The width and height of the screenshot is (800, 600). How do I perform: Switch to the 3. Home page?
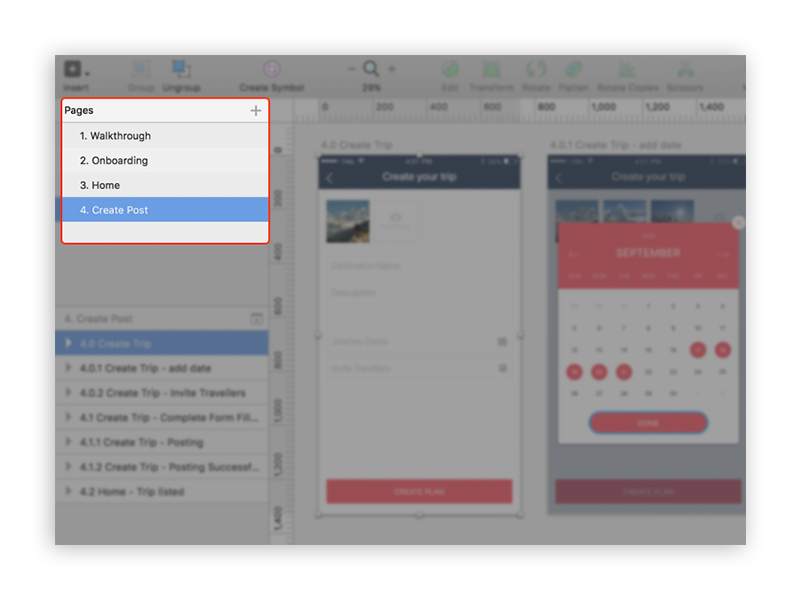coord(165,185)
